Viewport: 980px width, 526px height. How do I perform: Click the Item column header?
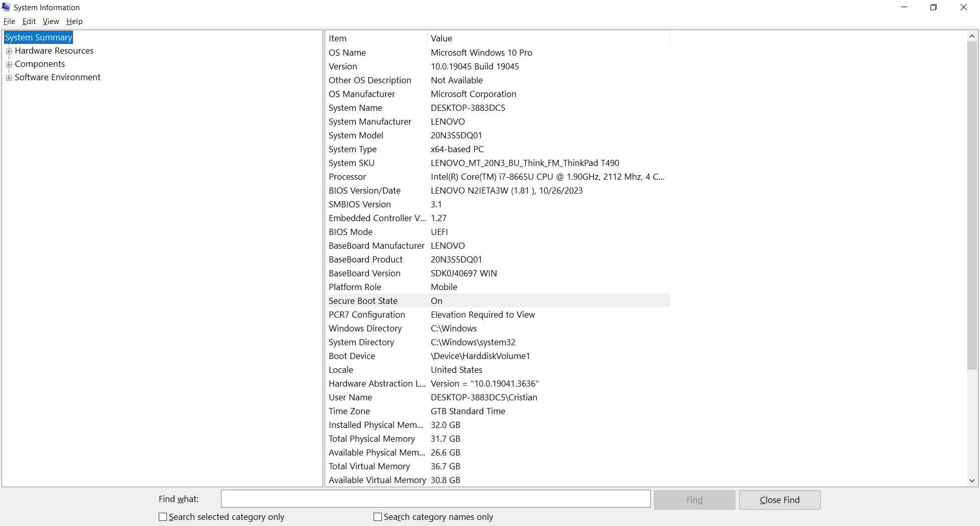[376, 38]
